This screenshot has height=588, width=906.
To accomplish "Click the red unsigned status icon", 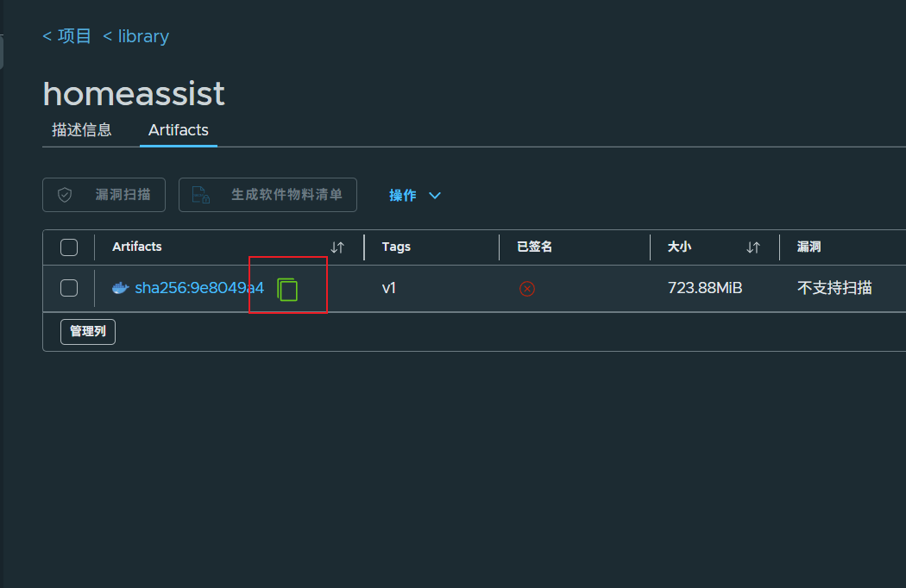I will point(527,288).
